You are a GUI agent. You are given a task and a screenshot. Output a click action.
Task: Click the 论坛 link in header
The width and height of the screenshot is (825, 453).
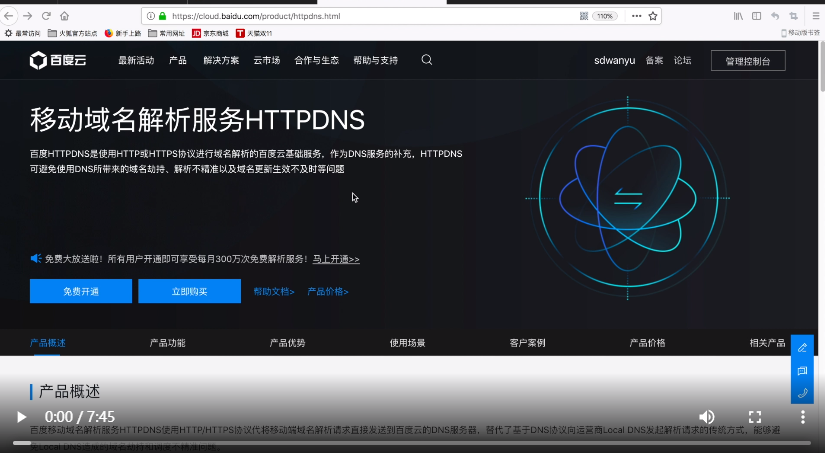click(682, 61)
